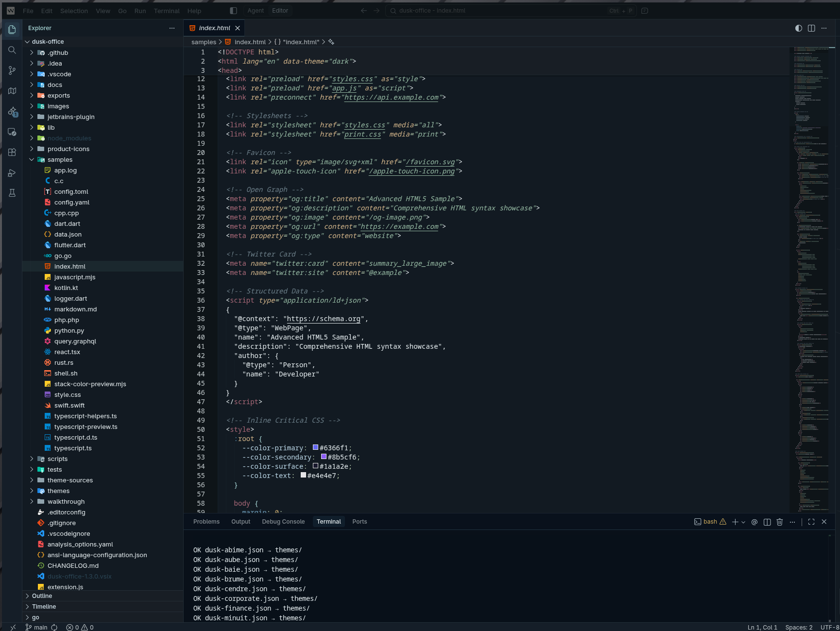Click the bash terminal warning indicator

(723, 522)
